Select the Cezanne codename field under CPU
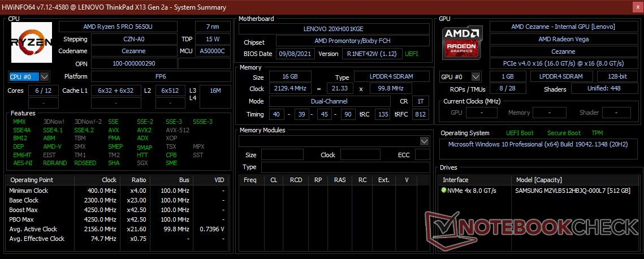644x259 pixels. click(135, 51)
